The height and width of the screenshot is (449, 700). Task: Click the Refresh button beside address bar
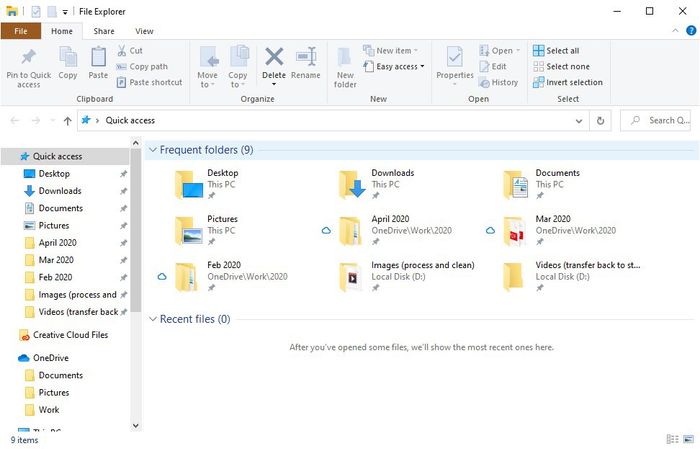click(600, 121)
